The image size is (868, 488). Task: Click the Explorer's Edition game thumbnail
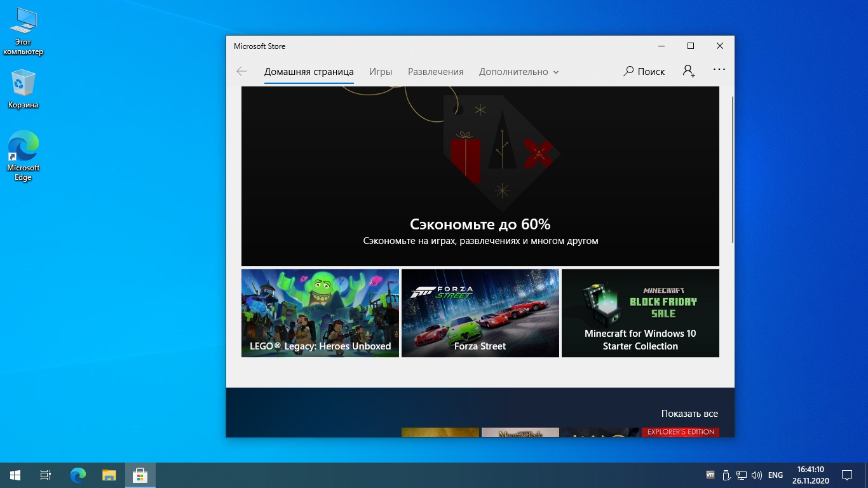pyautogui.click(x=681, y=432)
